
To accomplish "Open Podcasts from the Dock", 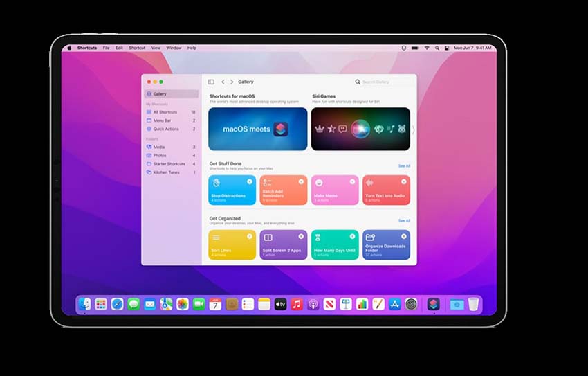I will 313,304.
